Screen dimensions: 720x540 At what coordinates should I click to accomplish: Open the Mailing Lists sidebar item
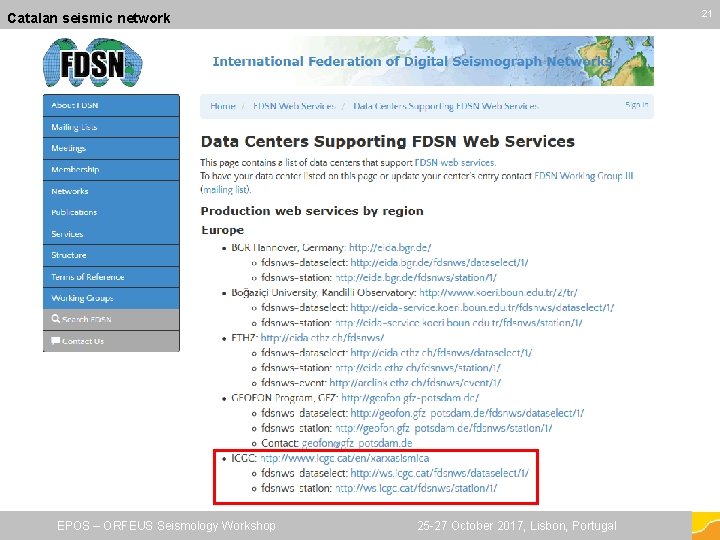(111, 127)
